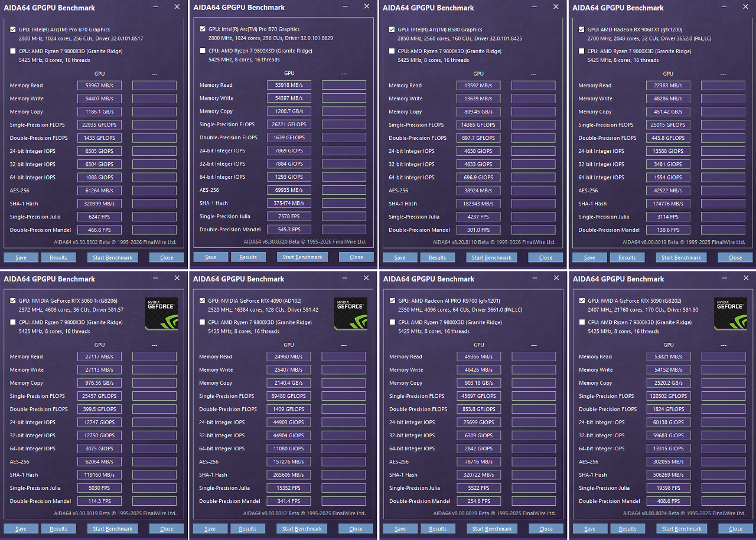
Task: Click Memory Copy value 2520.2 GB/s
Action: (x=669, y=383)
